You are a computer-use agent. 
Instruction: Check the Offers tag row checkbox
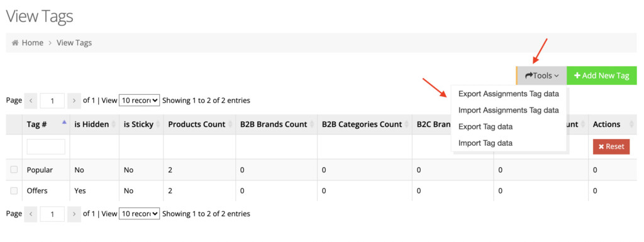pyautogui.click(x=14, y=190)
